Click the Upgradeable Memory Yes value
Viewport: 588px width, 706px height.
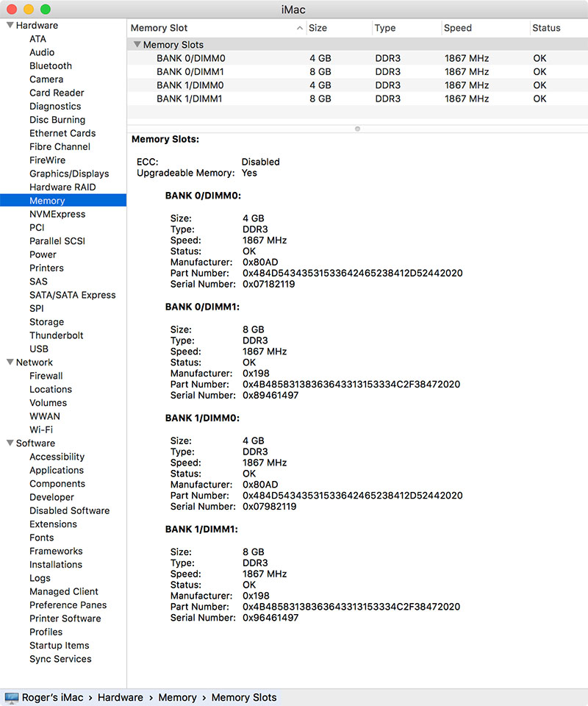[x=249, y=173]
